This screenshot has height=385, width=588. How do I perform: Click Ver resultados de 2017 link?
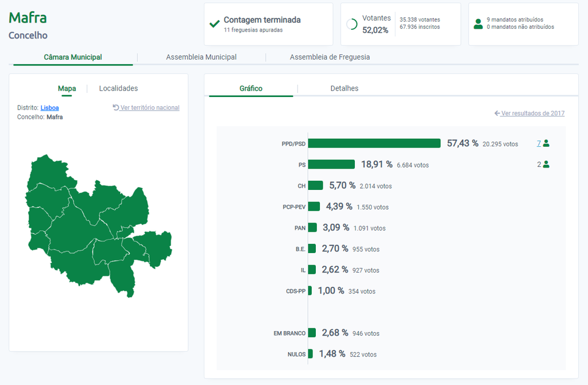[533, 114]
